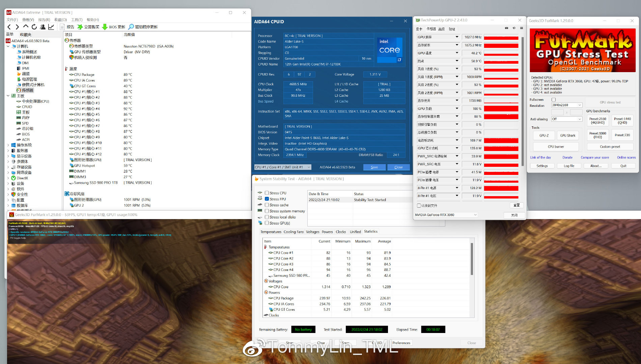Click the AIDA64 user favorites icon
Image resolution: width=641 pixels, height=364 pixels.
[43, 27]
